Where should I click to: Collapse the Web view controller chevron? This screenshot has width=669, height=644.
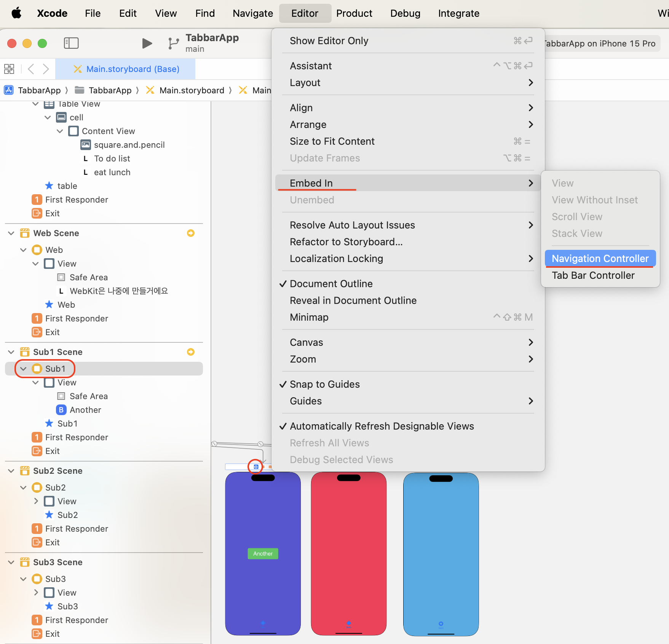coord(23,250)
